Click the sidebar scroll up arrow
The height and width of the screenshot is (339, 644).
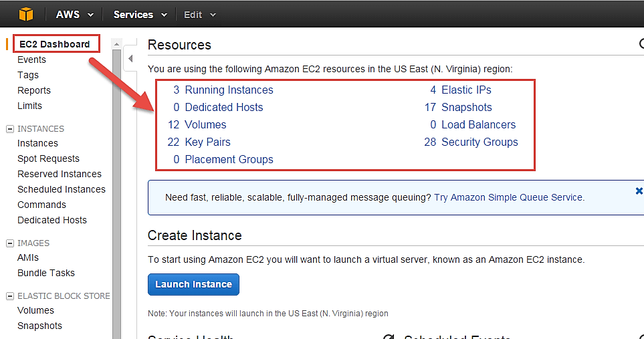116,44
